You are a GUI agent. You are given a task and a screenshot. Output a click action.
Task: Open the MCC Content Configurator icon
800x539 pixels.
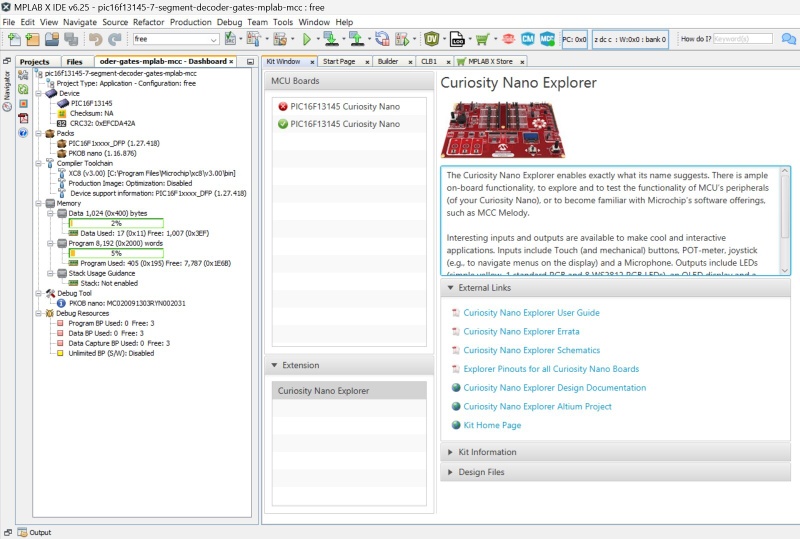[x=547, y=39]
